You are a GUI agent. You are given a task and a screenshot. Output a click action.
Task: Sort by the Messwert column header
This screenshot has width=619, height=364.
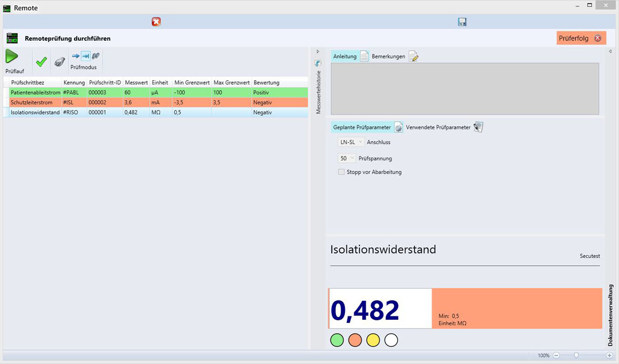(x=136, y=83)
